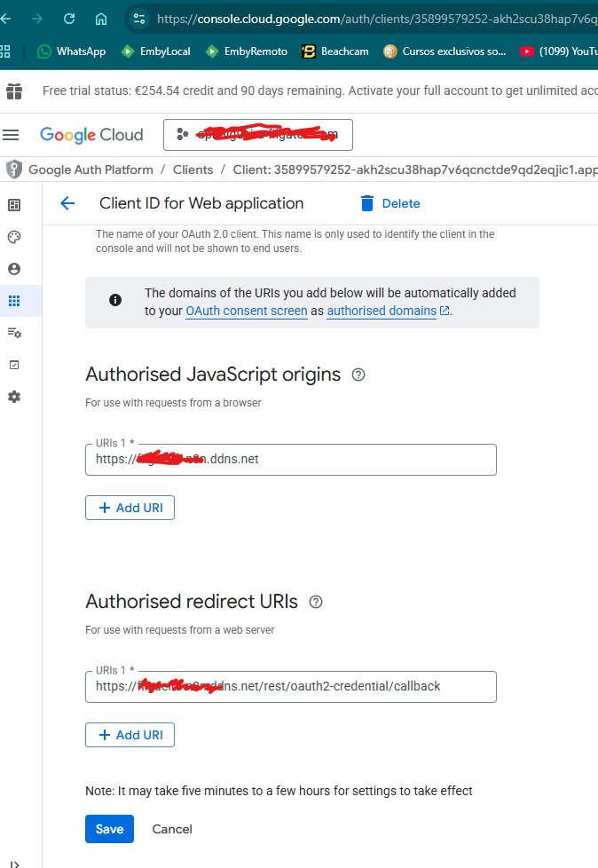Click help icon beside Authorised redirect URIs
Image resolution: width=598 pixels, height=868 pixels.
(316, 602)
